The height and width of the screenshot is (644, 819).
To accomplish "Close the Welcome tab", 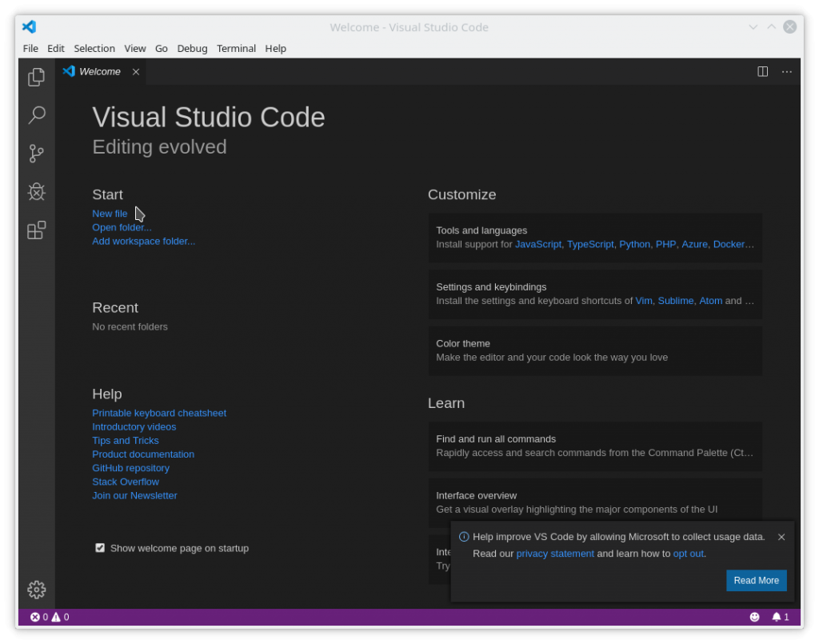I will 136,71.
